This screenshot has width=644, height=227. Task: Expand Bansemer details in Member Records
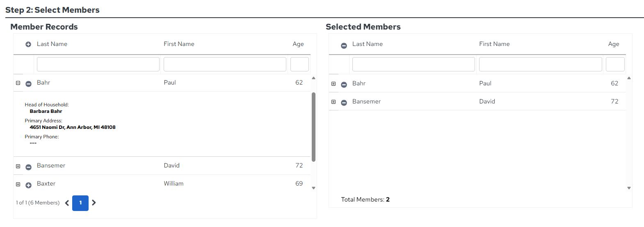click(18, 166)
